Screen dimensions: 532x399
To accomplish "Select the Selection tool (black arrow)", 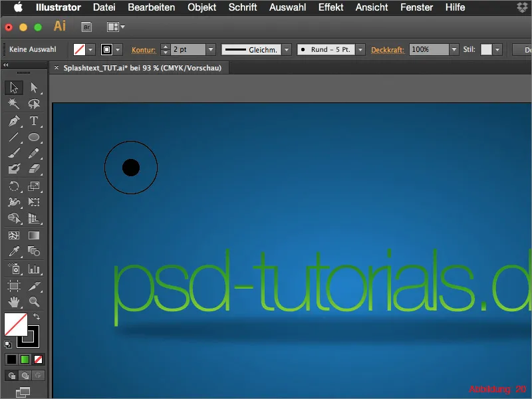I will pos(14,88).
